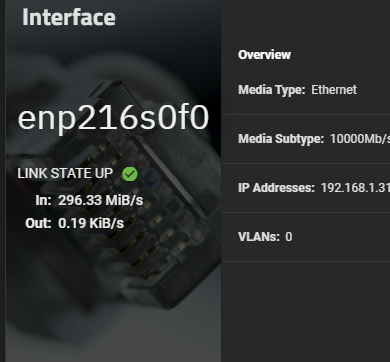The width and height of the screenshot is (390, 362).
Task: Select the VLANs count value 0
Action: (289, 237)
